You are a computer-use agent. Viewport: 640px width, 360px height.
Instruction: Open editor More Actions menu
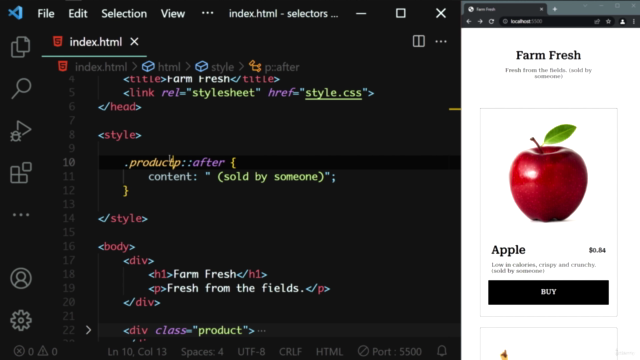[441, 41]
